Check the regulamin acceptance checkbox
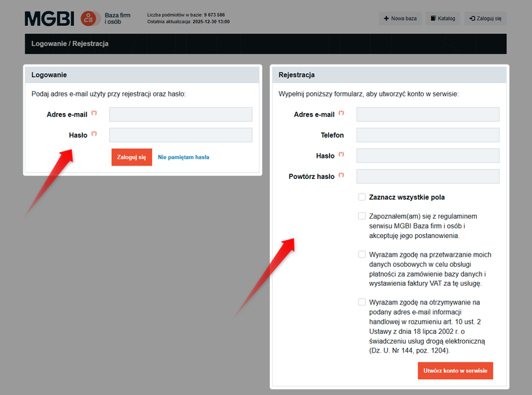532x395 pixels. [x=362, y=215]
